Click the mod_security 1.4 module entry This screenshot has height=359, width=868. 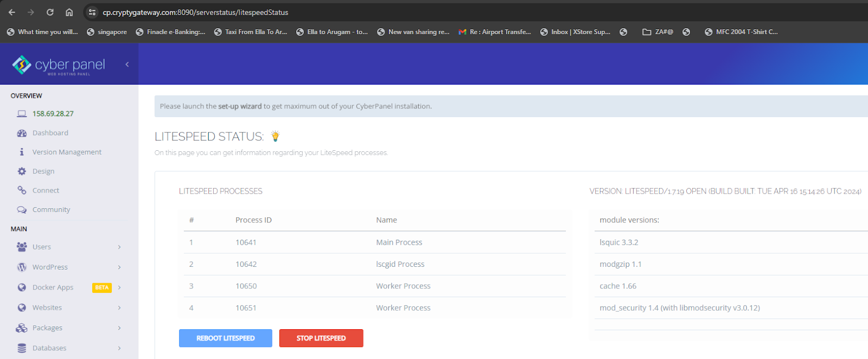[x=680, y=308]
